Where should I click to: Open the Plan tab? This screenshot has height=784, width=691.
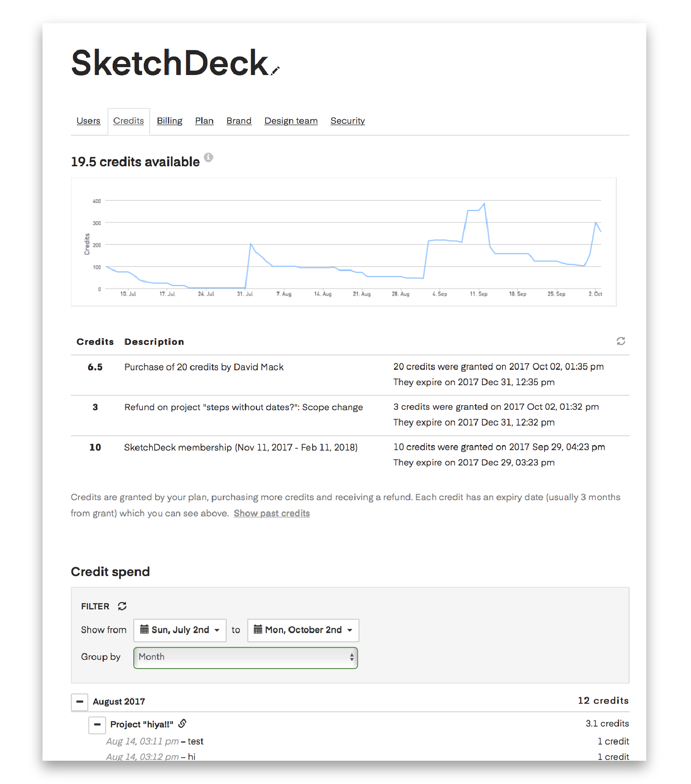pos(204,121)
